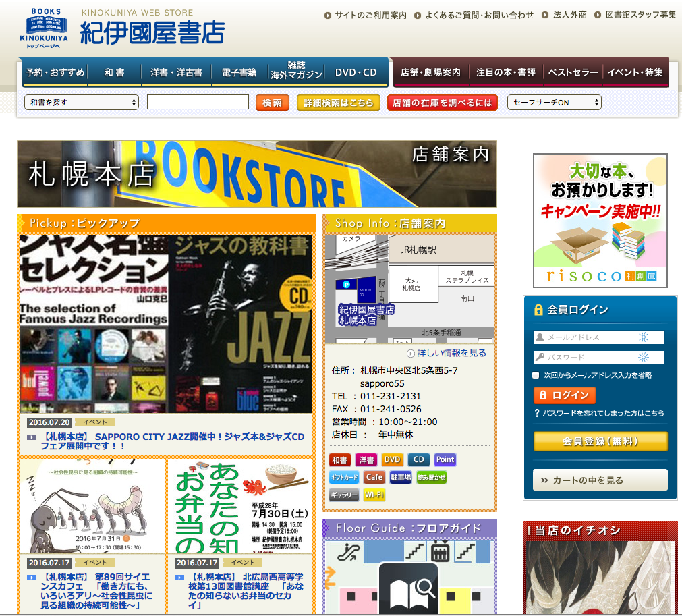Click the store location map image
The height and width of the screenshot is (616, 682).
(x=409, y=289)
